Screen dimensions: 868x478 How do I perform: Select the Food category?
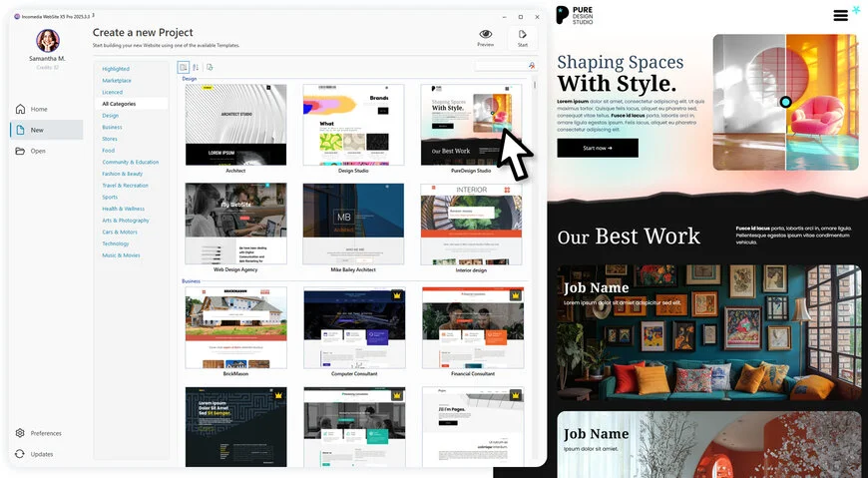pyautogui.click(x=108, y=150)
